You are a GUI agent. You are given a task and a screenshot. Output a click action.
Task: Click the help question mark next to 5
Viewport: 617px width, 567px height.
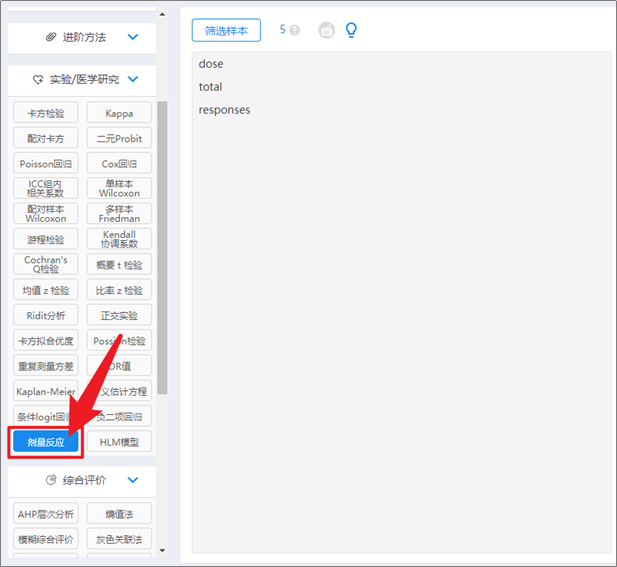pos(294,30)
